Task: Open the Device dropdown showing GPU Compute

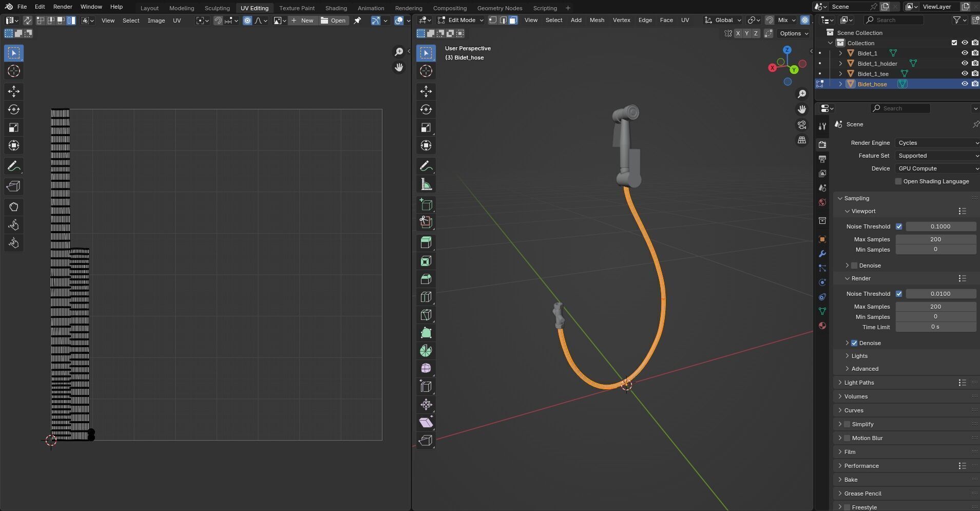Action: pos(937,168)
